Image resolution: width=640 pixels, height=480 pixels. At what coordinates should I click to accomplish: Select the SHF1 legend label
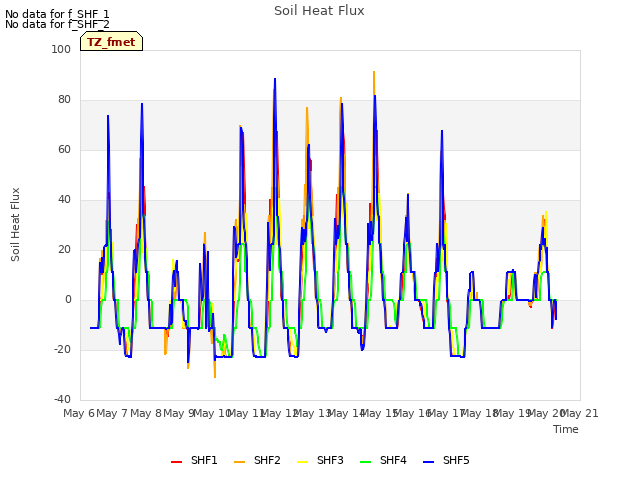[x=204, y=460]
